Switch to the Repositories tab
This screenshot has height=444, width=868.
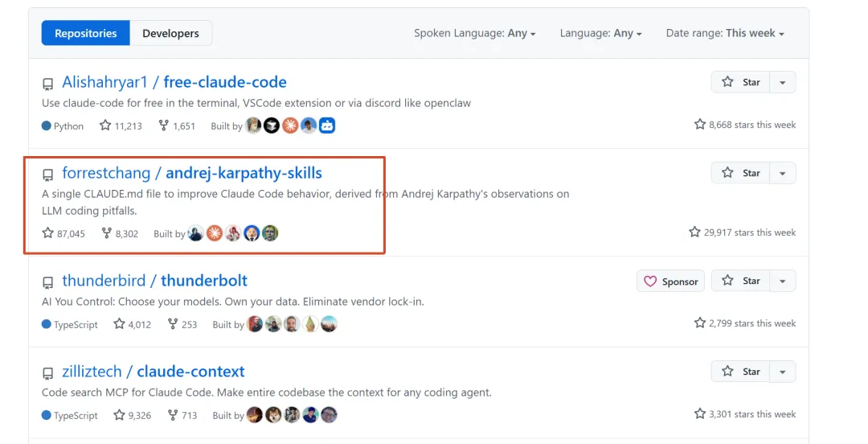[x=86, y=33]
